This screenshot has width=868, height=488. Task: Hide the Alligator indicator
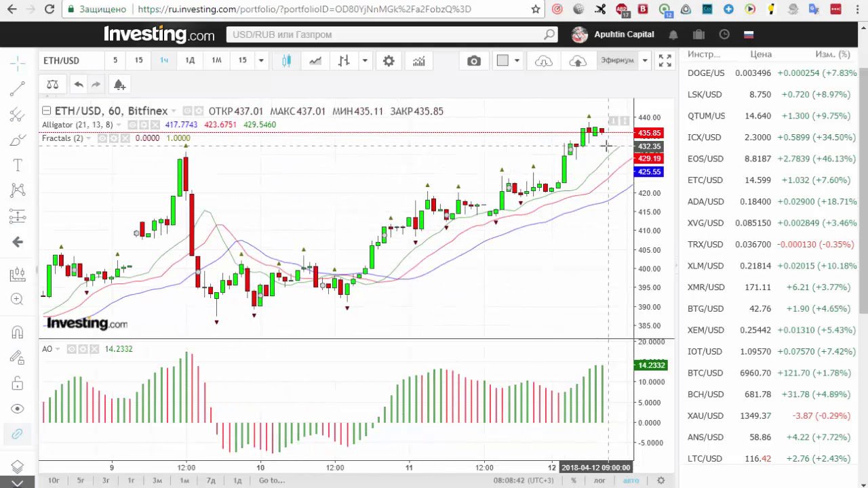click(x=133, y=125)
